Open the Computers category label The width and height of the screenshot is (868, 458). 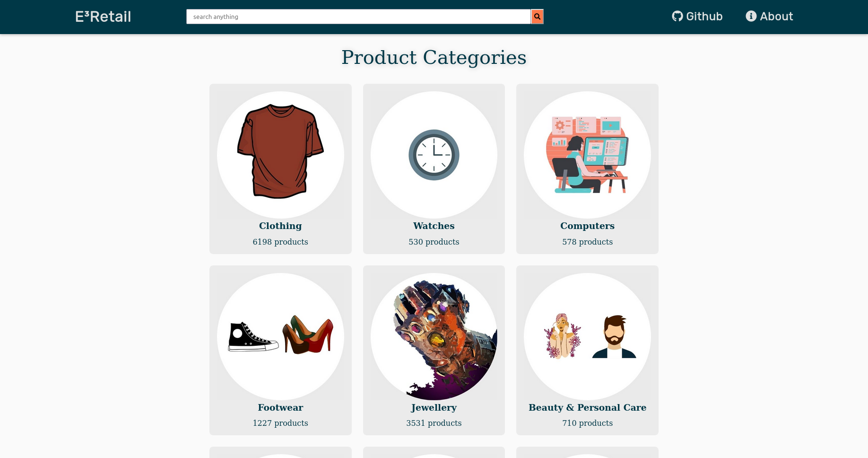point(587,226)
